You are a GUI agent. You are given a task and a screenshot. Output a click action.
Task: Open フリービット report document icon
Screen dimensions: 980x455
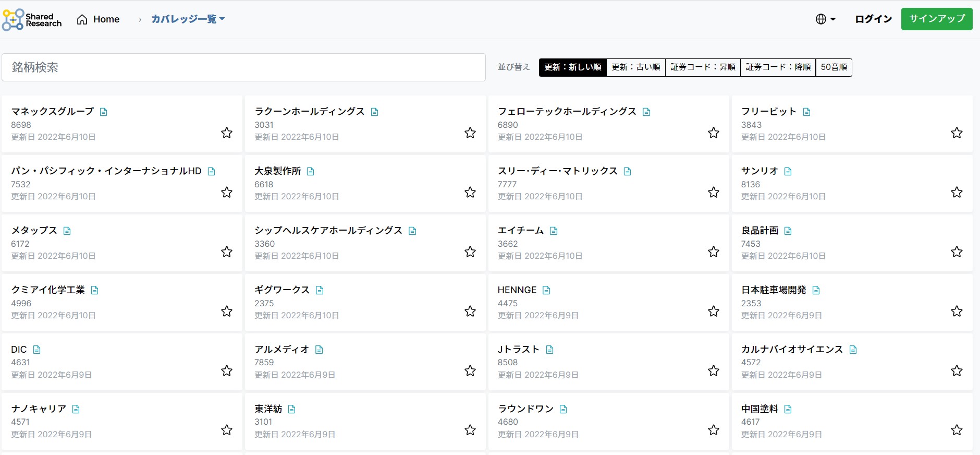(806, 112)
